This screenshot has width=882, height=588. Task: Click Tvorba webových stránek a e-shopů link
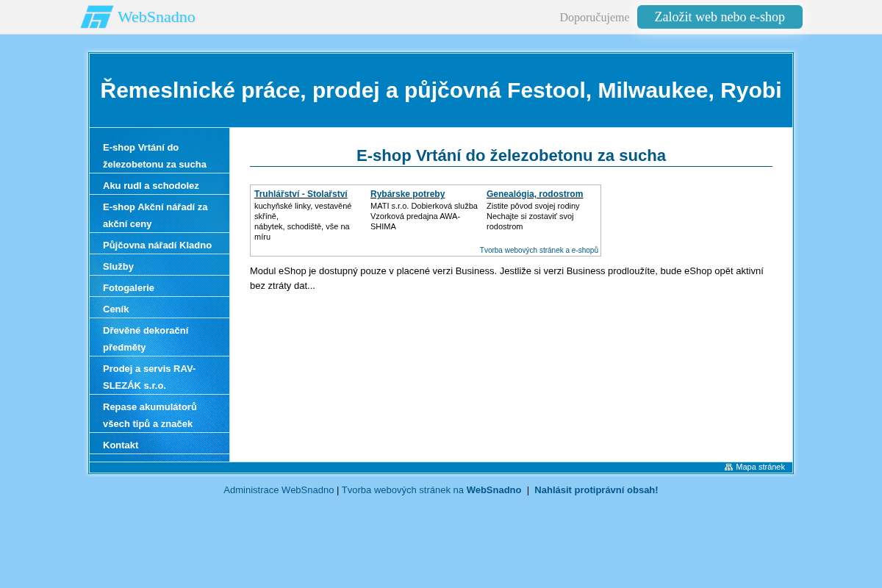pyautogui.click(x=539, y=250)
